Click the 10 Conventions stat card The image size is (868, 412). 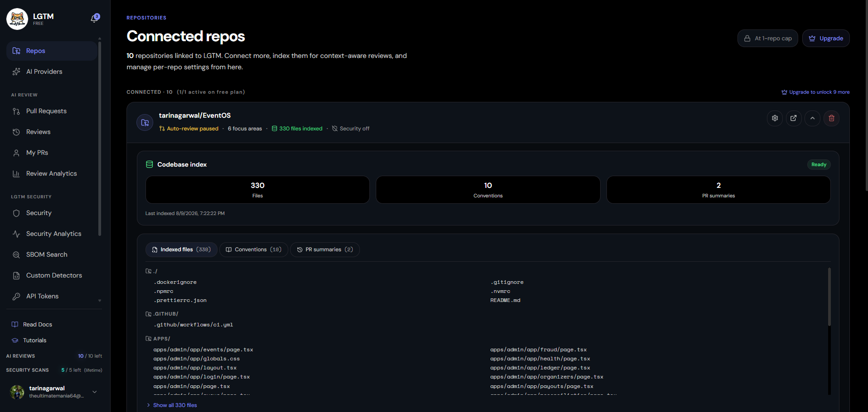pos(488,190)
